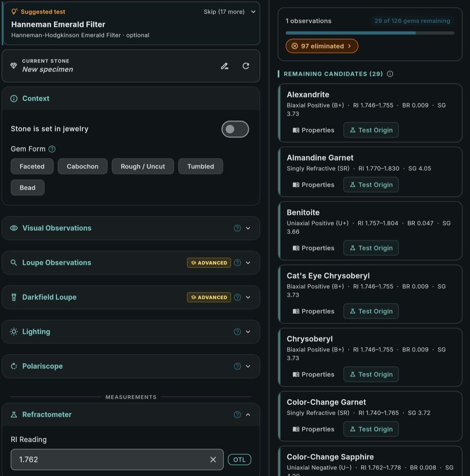The height and width of the screenshot is (476, 470).
Task: Click the RI Reading input field
Action: (111, 460)
